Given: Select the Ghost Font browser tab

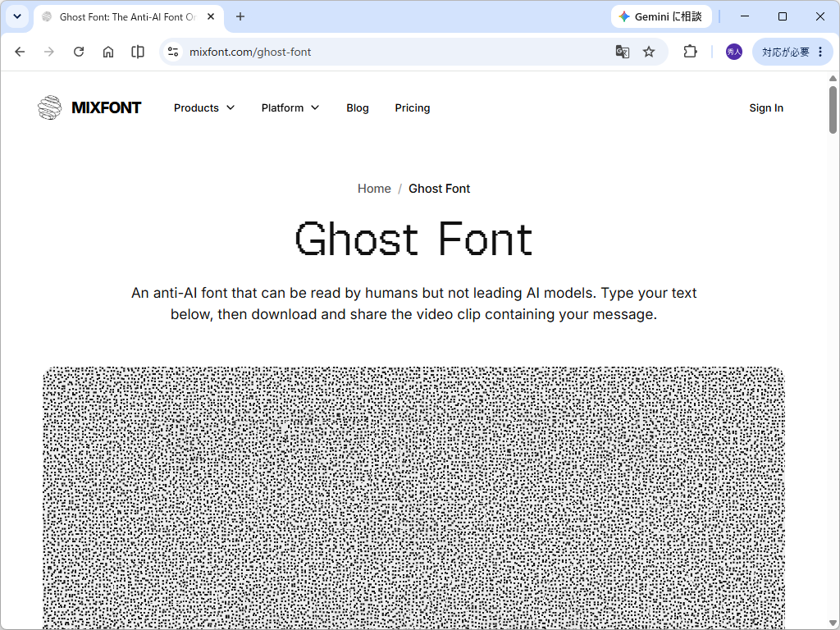Looking at the screenshot, I should point(129,17).
